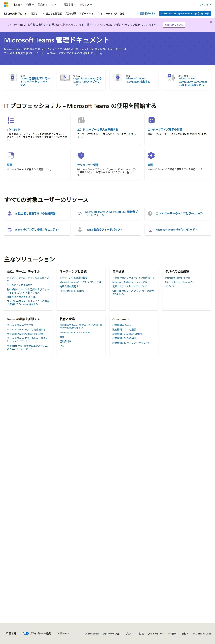Open 利用条件 footer link

(173, 634)
